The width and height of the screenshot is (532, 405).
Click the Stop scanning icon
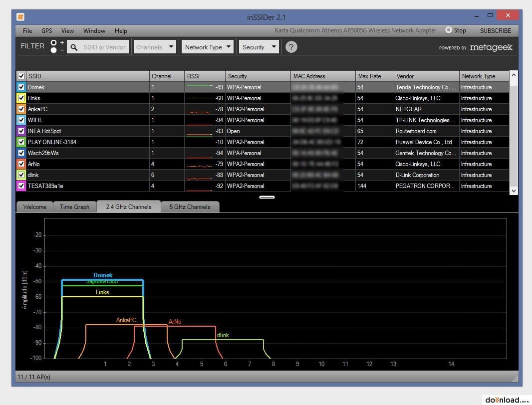point(449,30)
